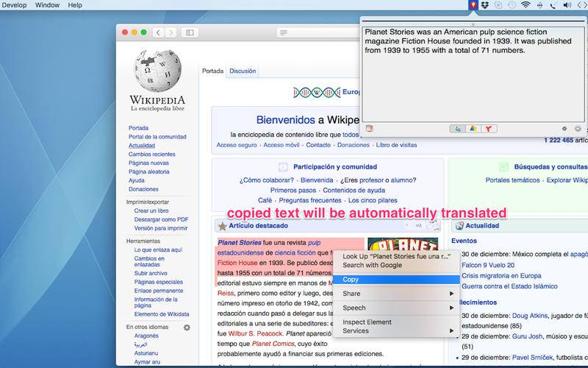Select Aragonés language link
Viewport: 588px width, 368px height.
[146, 336]
